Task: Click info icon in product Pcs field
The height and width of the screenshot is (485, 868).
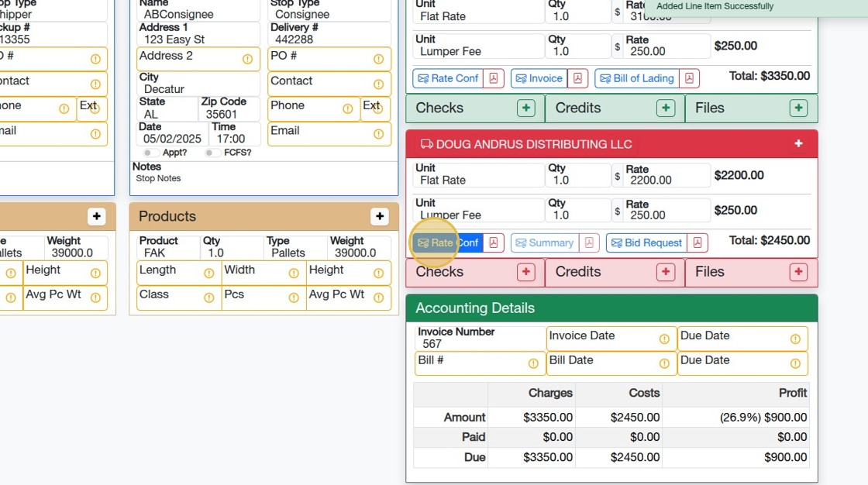Action: click(x=294, y=298)
